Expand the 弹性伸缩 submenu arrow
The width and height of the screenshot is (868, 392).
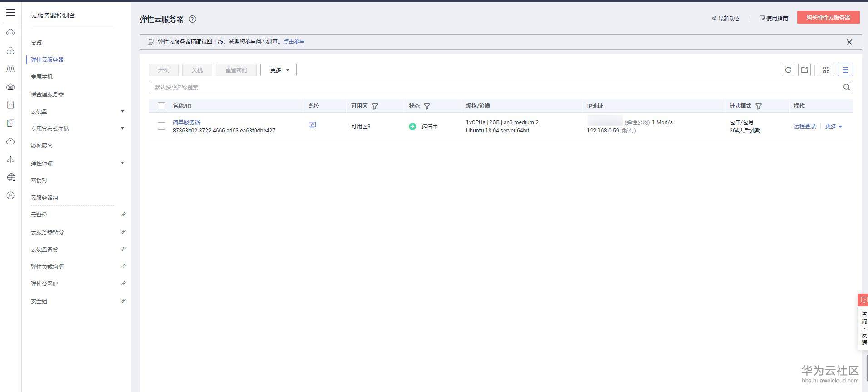tap(123, 163)
